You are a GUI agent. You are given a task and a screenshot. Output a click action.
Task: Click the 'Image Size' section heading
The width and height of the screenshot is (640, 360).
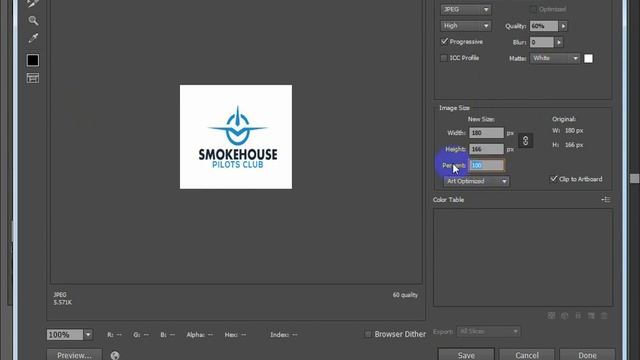point(454,108)
